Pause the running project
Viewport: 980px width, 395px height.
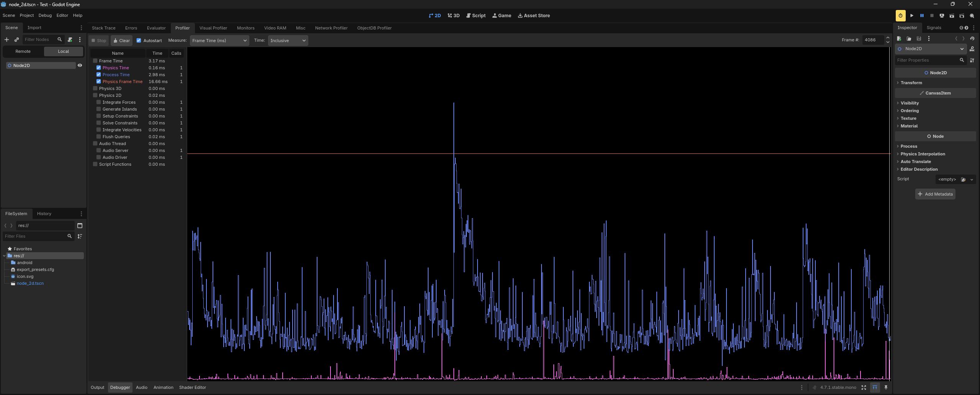[922, 16]
